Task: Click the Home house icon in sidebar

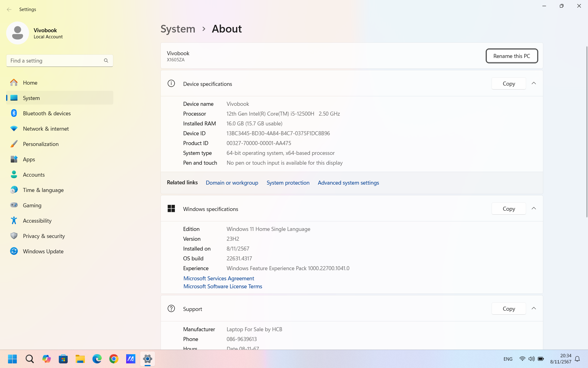Action: [x=14, y=82]
